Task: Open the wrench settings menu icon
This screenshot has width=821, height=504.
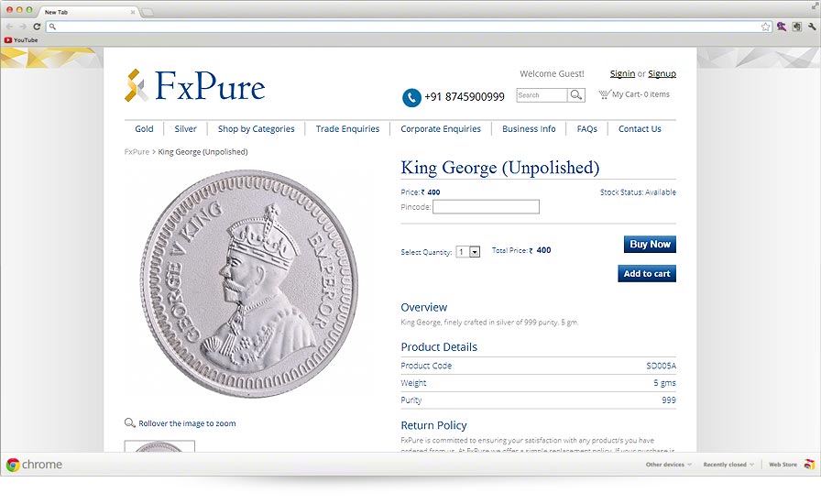Action: tap(812, 27)
